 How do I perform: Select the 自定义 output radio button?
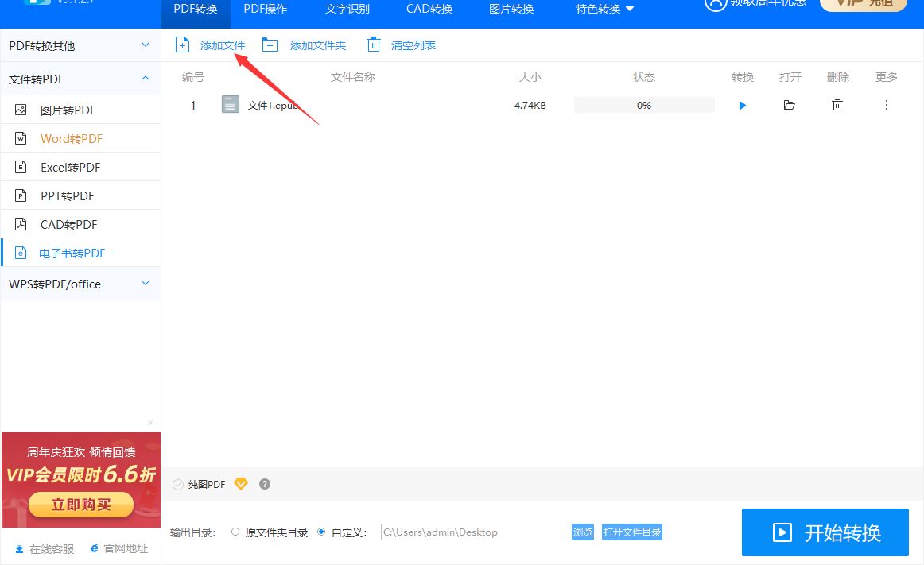[x=321, y=532]
